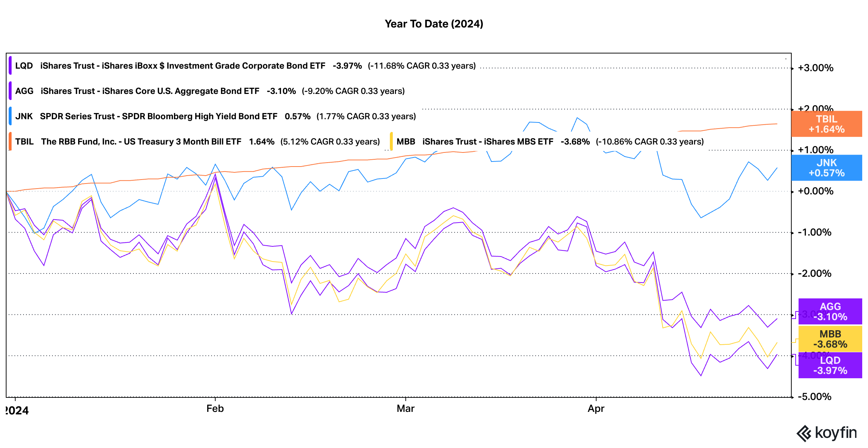Select the AGG ticker in legend
Screen dimensions: 868x448
(24, 91)
